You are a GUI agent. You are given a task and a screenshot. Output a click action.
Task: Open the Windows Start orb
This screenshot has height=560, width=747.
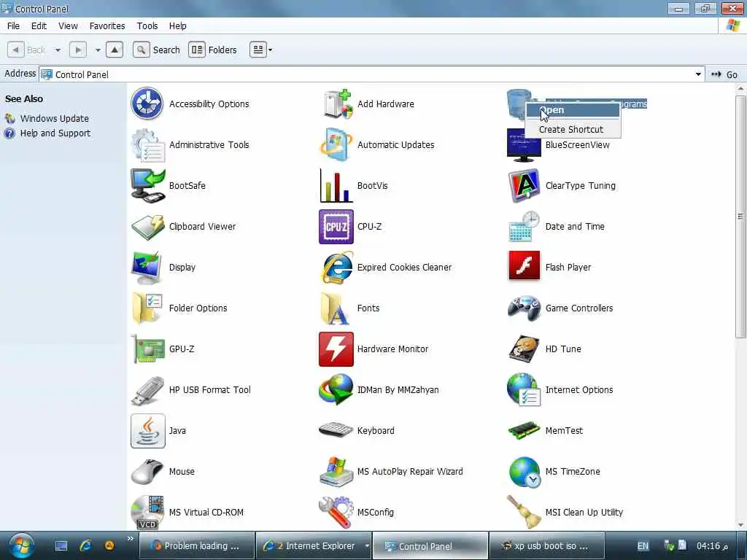(21, 545)
